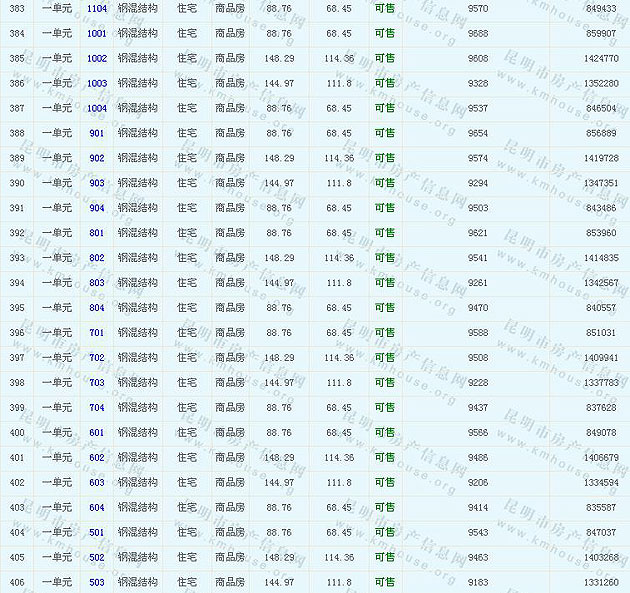The height and width of the screenshot is (593, 630).
Task: Open room 702 details link
Action: tap(97, 358)
